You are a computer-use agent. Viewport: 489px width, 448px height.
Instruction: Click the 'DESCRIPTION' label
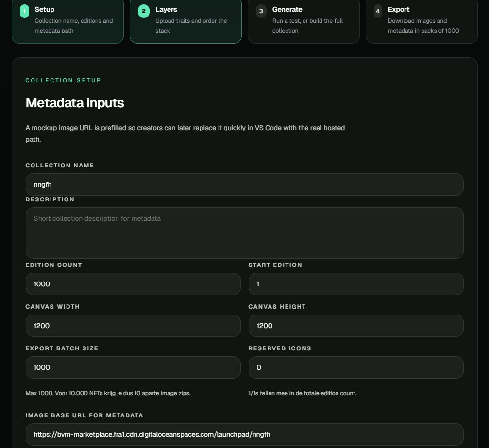[x=50, y=199]
